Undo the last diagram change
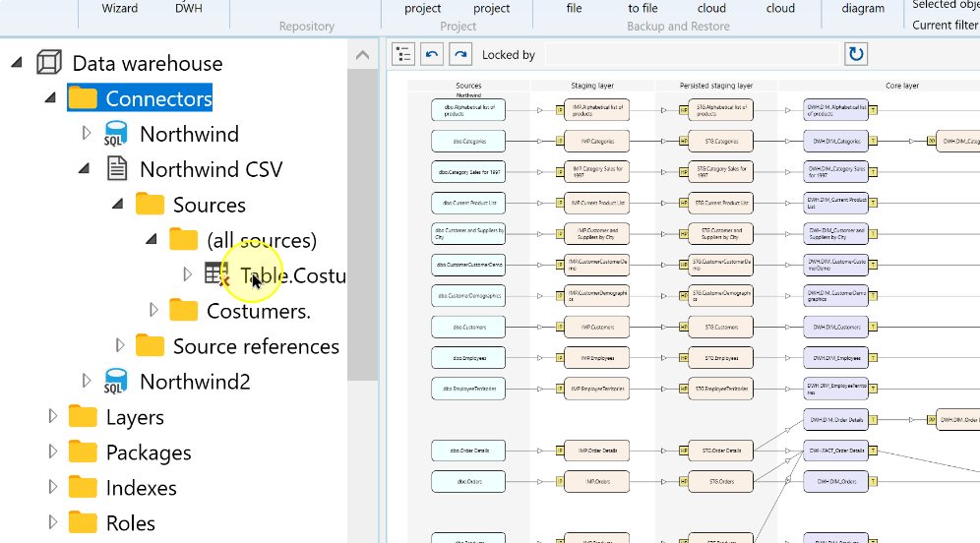The height and width of the screenshot is (543, 980). click(432, 54)
